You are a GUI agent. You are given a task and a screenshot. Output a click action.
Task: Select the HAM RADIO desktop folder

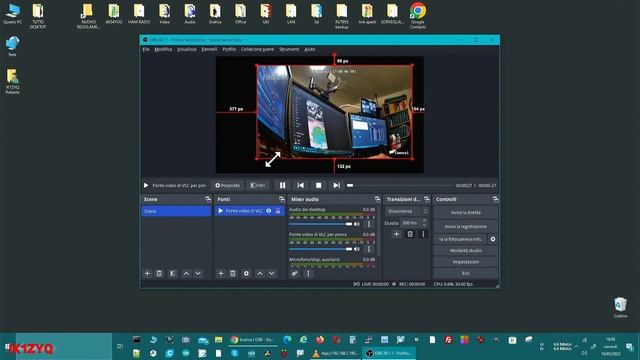tap(139, 14)
